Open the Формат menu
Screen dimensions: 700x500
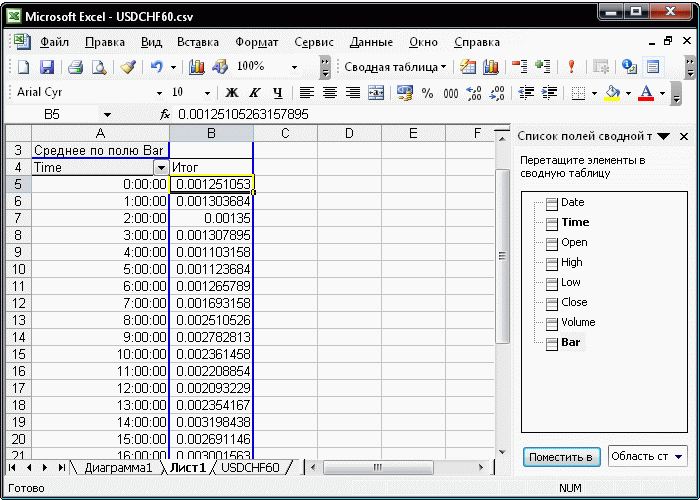pos(257,42)
